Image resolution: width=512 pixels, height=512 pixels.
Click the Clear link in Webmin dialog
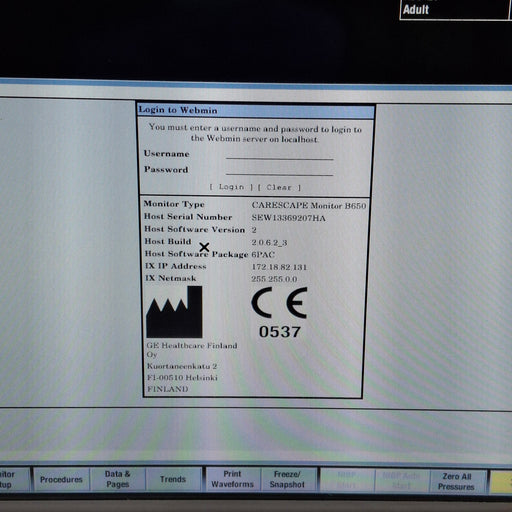[279, 188]
